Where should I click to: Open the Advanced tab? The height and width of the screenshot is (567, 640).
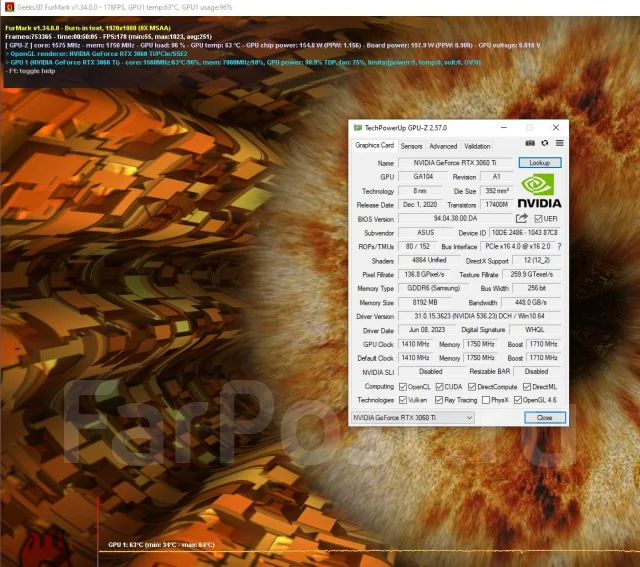(x=443, y=146)
